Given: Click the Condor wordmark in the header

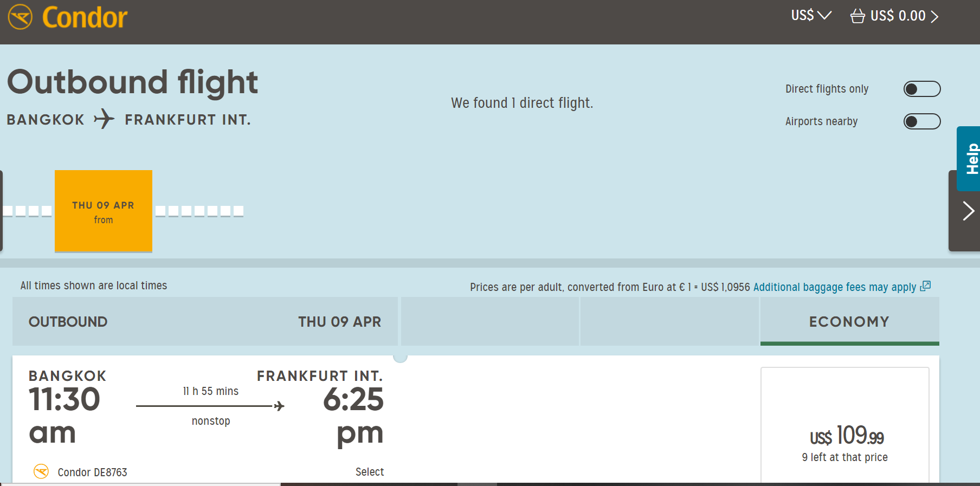Looking at the screenshot, I should [x=85, y=17].
